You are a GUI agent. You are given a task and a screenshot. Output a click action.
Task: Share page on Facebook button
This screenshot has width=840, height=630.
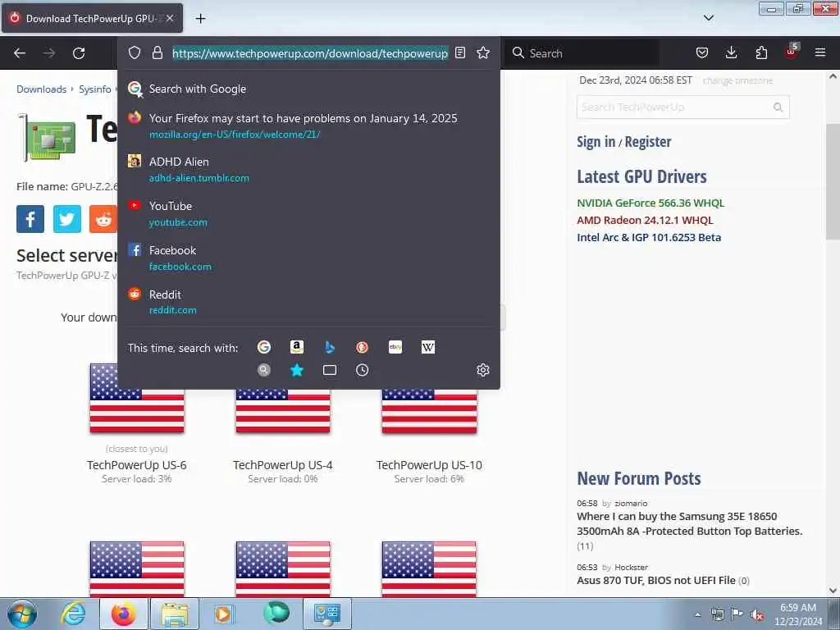point(30,218)
